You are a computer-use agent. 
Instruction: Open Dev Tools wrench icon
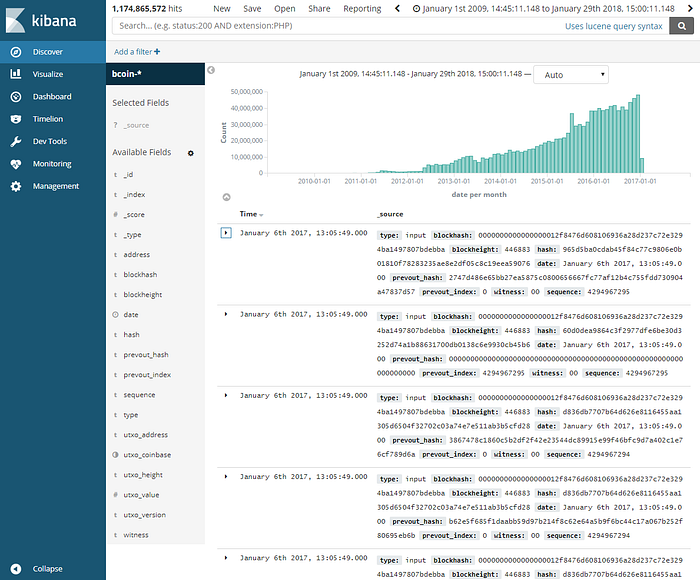coord(16,141)
